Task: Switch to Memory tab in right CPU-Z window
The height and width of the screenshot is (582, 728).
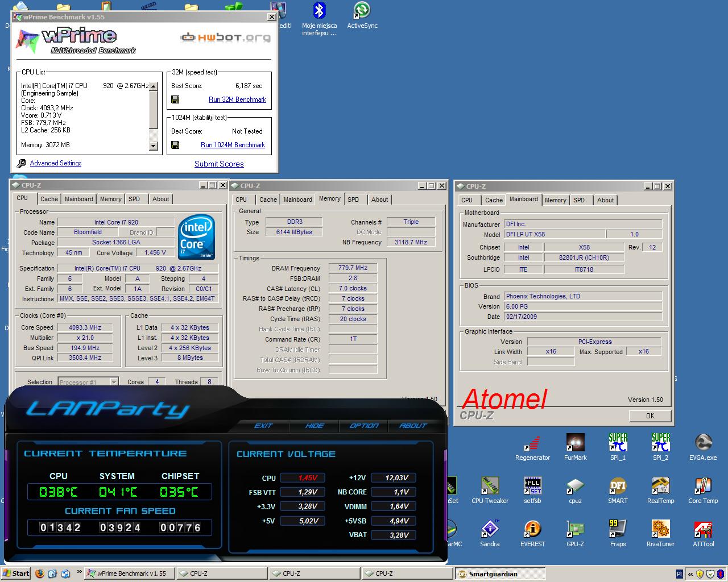Action: 556,200
